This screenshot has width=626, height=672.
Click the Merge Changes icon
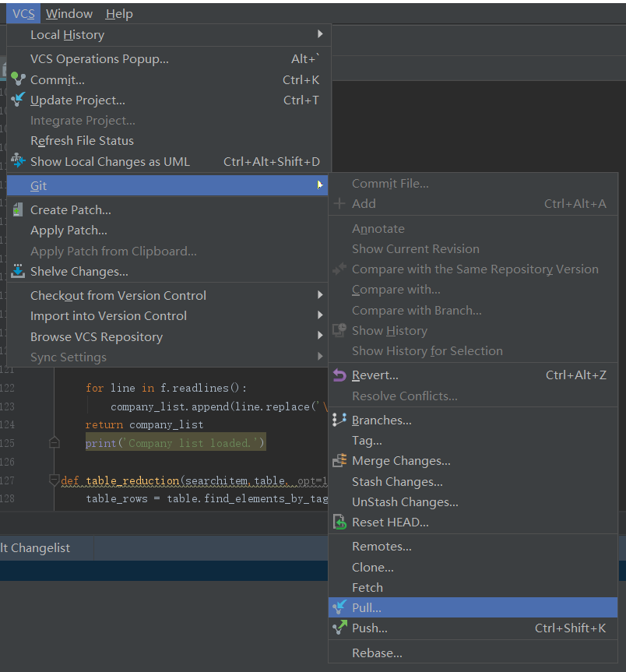tap(339, 461)
